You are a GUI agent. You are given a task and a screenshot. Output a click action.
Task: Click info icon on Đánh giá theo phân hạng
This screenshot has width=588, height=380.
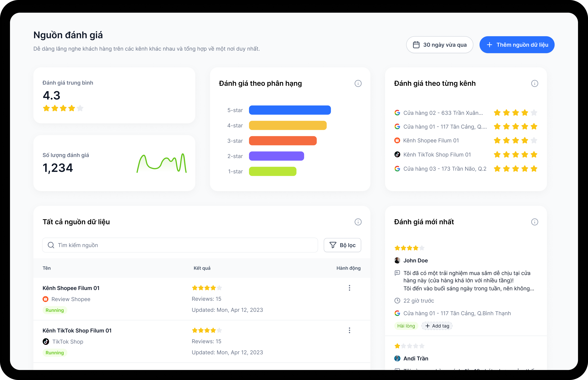point(358,83)
